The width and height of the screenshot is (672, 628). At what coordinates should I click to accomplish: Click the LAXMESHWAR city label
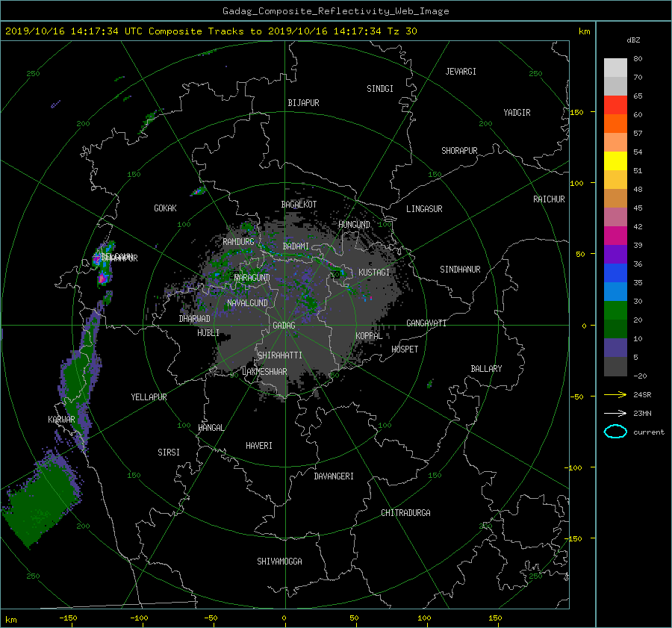[264, 372]
